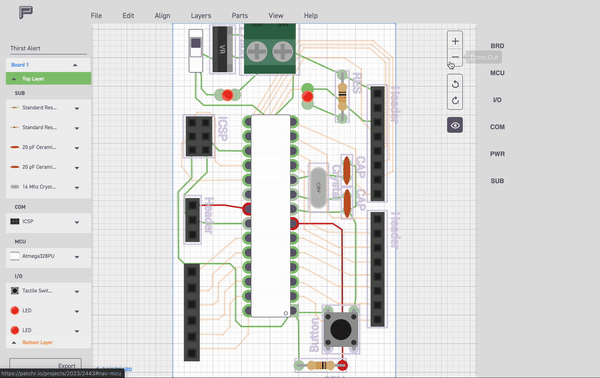Click the Atmega328PU list icon
The image size is (600, 378).
click(15, 256)
